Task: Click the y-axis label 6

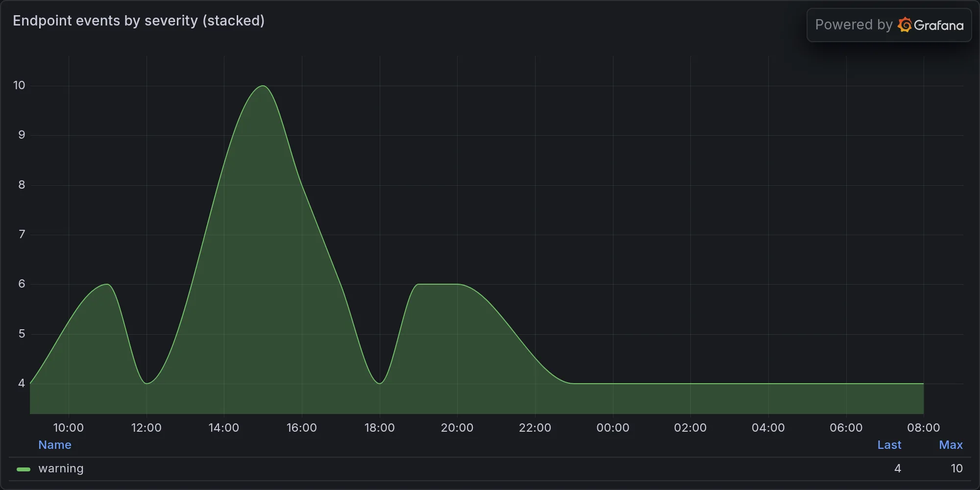Action: [x=22, y=284]
